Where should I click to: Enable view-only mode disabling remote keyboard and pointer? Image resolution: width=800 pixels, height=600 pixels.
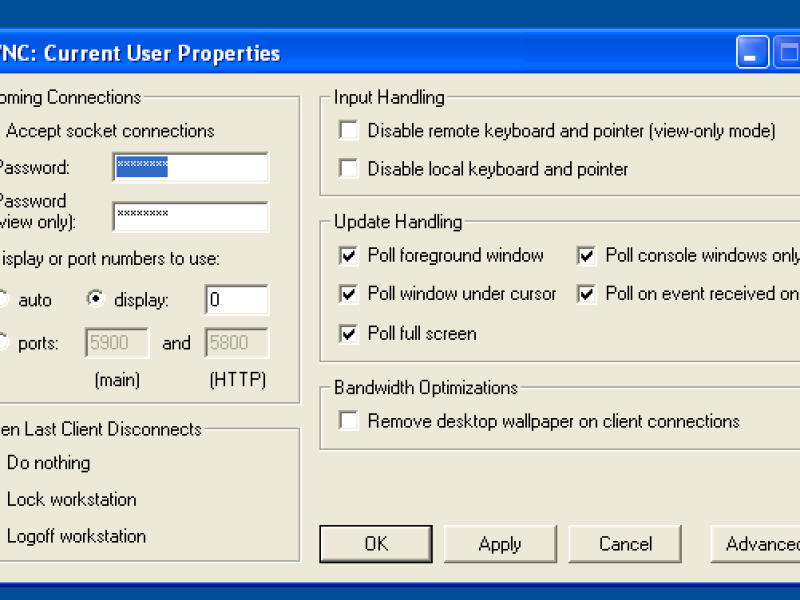click(x=349, y=130)
